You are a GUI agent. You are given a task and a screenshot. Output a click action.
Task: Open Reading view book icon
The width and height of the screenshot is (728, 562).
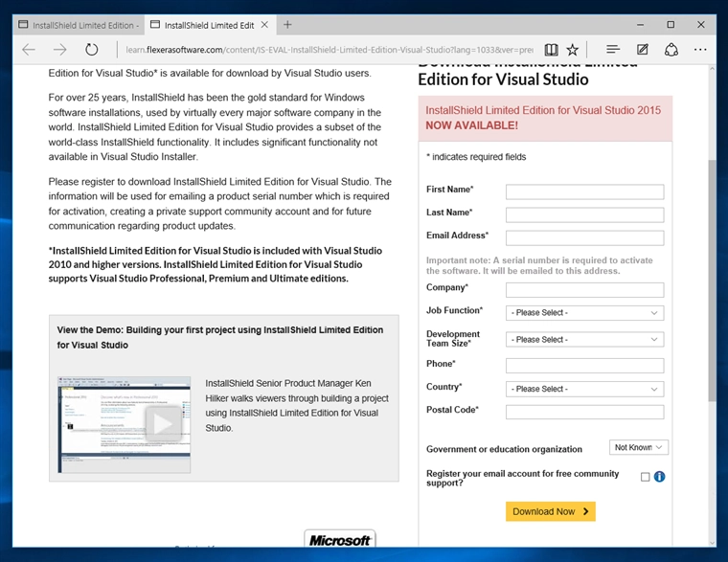tap(551, 50)
